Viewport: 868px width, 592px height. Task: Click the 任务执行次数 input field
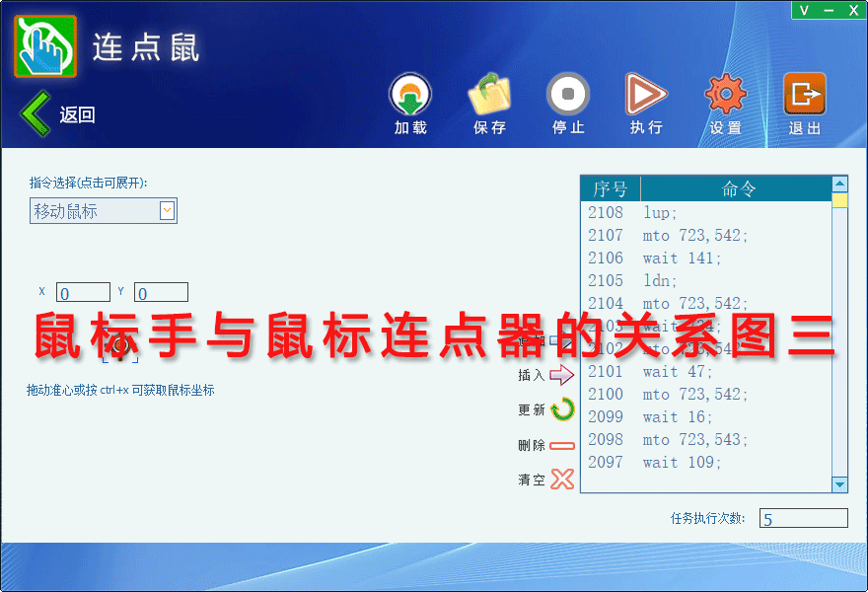tap(803, 518)
